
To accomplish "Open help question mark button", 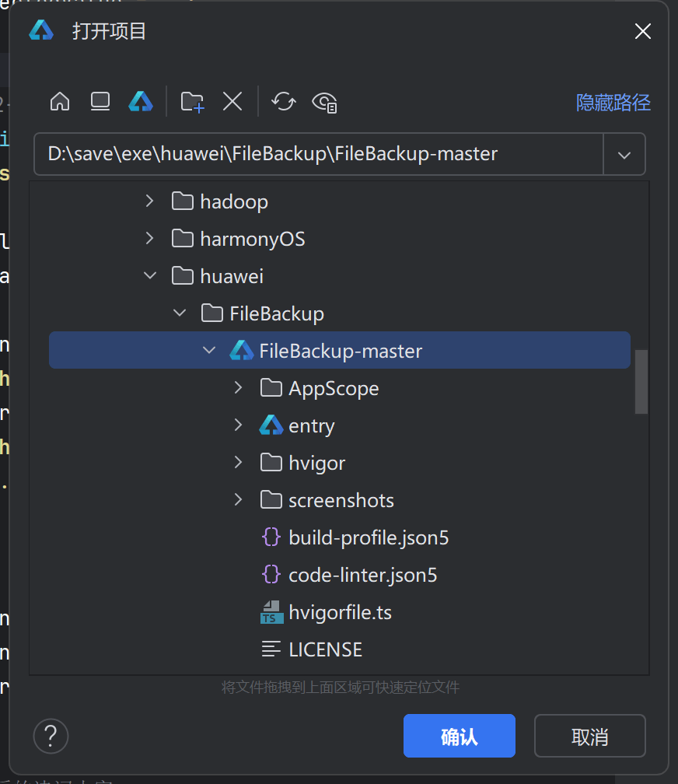I will pos(51,736).
